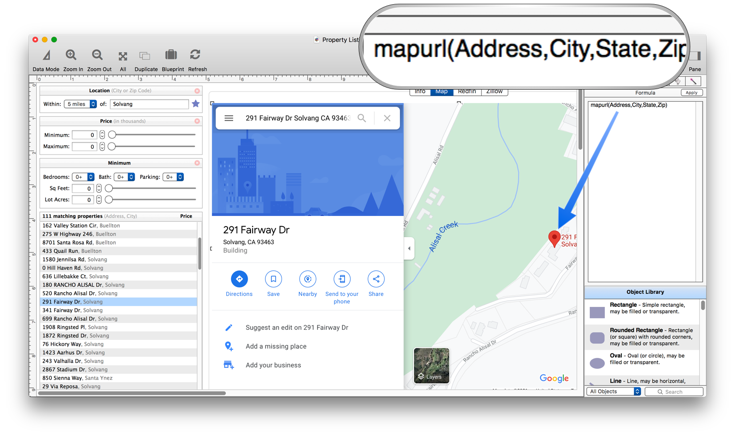The width and height of the screenshot is (735, 437).
Task: Close the Price filter section
Action: pyautogui.click(x=197, y=121)
